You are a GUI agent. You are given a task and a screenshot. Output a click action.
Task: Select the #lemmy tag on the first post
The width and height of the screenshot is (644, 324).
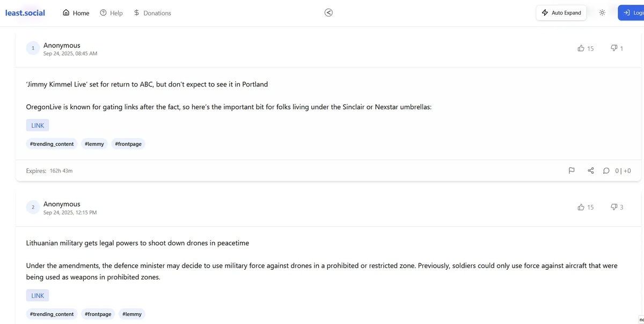tap(94, 144)
